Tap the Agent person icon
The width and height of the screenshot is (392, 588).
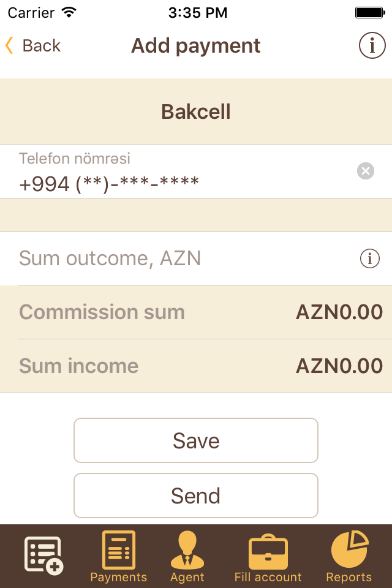point(187,550)
